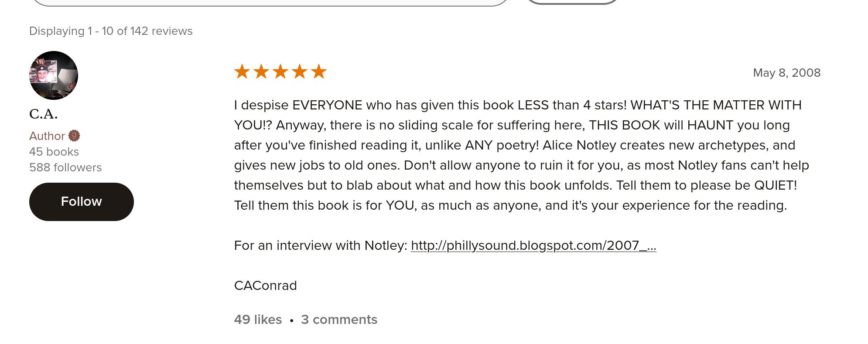Open C.A.'s round profile picture
Screen dimensions: 868x344
[x=54, y=75]
